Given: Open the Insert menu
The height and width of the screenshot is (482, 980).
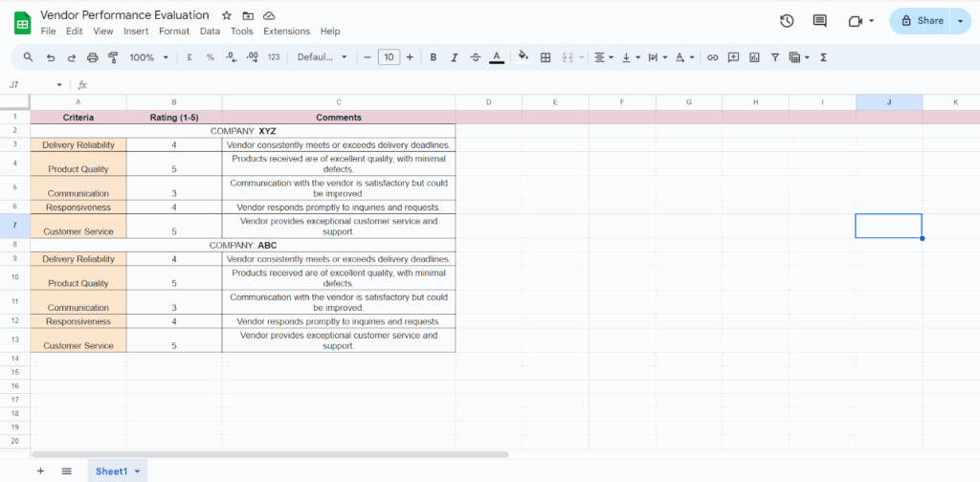Looking at the screenshot, I should tap(136, 32).
